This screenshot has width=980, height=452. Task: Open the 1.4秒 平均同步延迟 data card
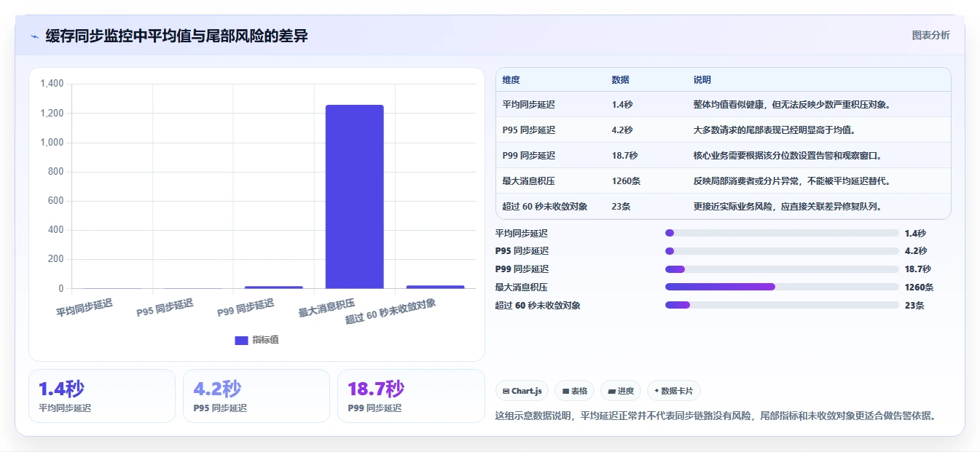pos(102,396)
